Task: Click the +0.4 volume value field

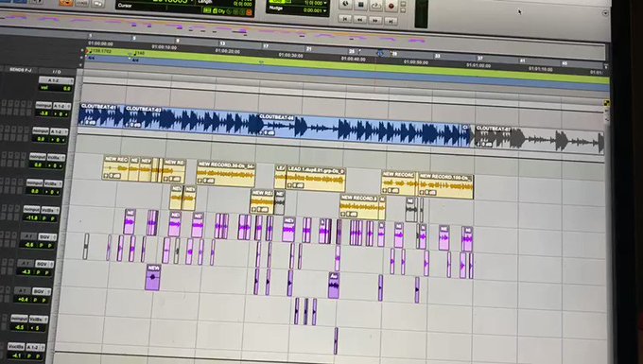Action: (24, 299)
